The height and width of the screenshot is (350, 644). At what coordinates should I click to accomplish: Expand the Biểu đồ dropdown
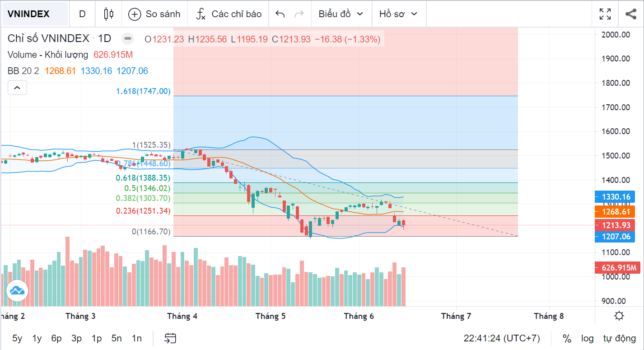pos(341,14)
